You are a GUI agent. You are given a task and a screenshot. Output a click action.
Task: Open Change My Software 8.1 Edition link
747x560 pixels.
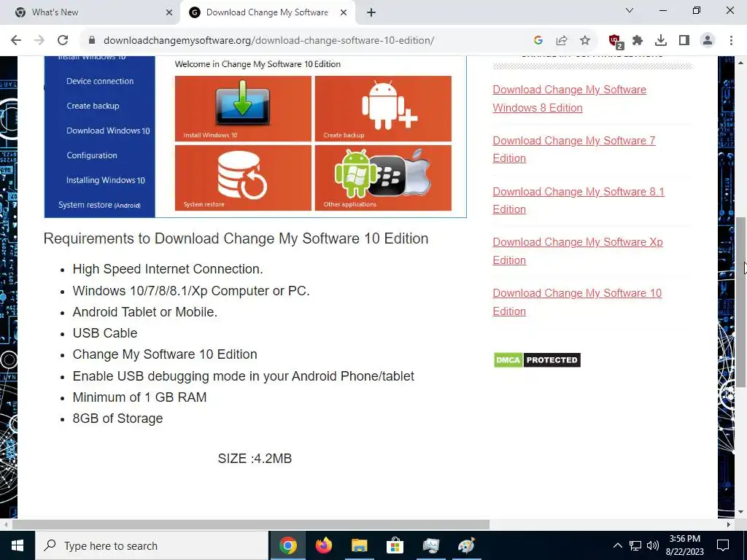click(578, 200)
